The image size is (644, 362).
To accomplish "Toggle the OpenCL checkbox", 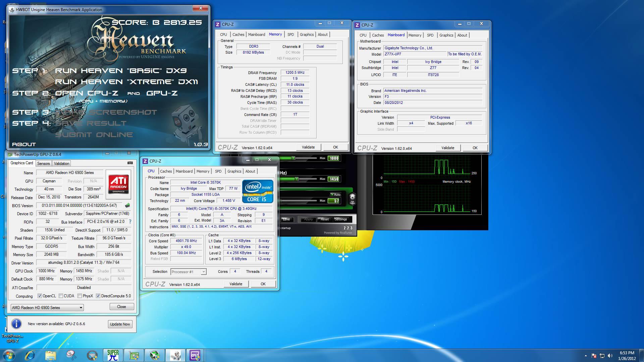I will 40,296.
